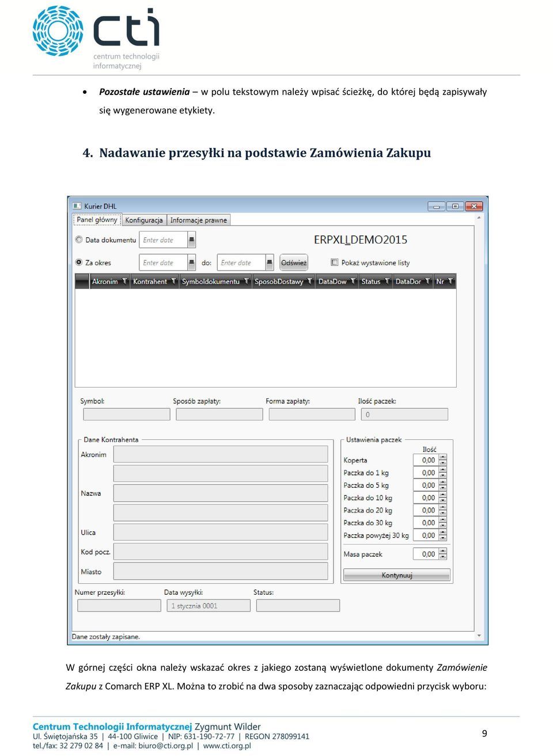Click the Odśwież button

click(x=294, y=263)
